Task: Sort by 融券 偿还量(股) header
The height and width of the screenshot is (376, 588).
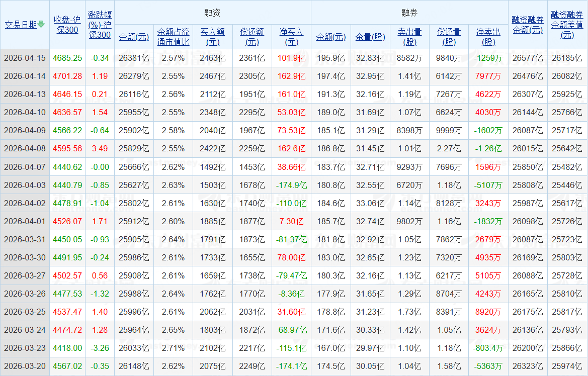Action: [449, 37]
